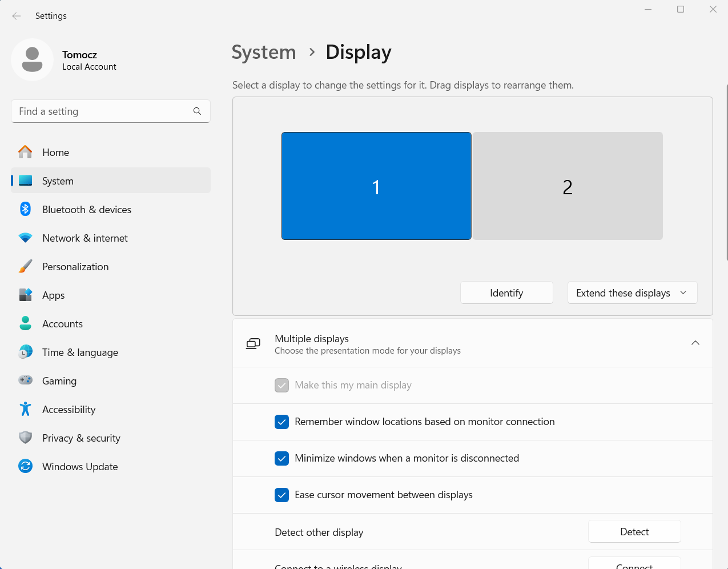Click the Accounts person icon
The height and width of the screenshot is (569, 728).
(25, 323)
